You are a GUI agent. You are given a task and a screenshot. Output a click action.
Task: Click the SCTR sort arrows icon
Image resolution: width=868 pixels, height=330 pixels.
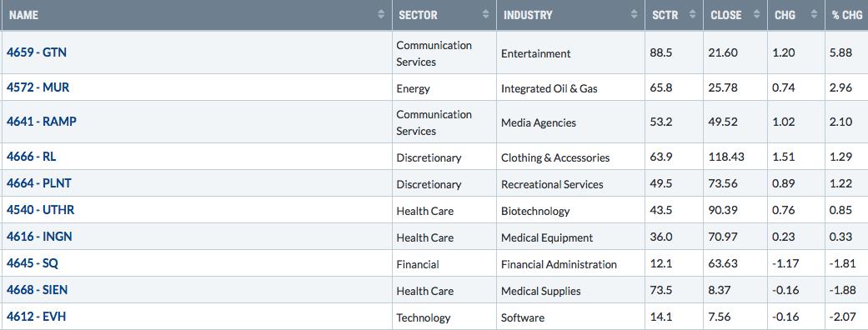coord(692,15)
